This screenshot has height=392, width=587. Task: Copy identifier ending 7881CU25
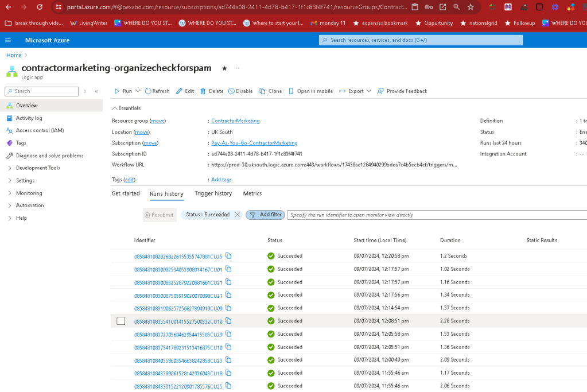coord(228,256)
